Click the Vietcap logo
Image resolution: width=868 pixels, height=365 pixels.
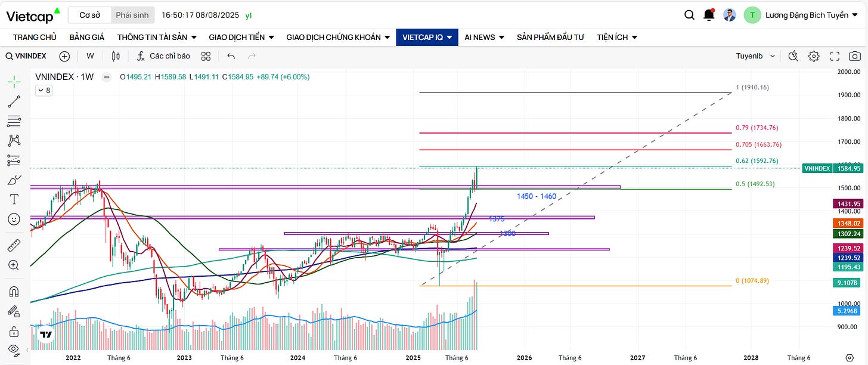pos(33,15)
